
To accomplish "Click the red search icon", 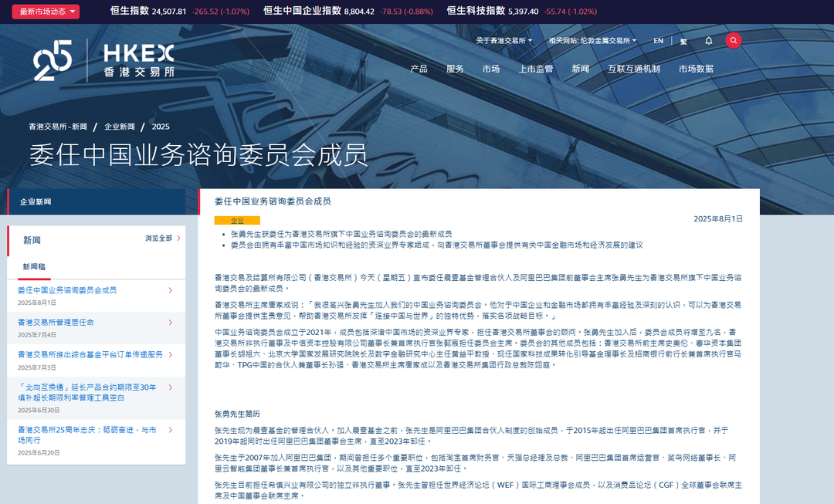I will pos(733,40).
